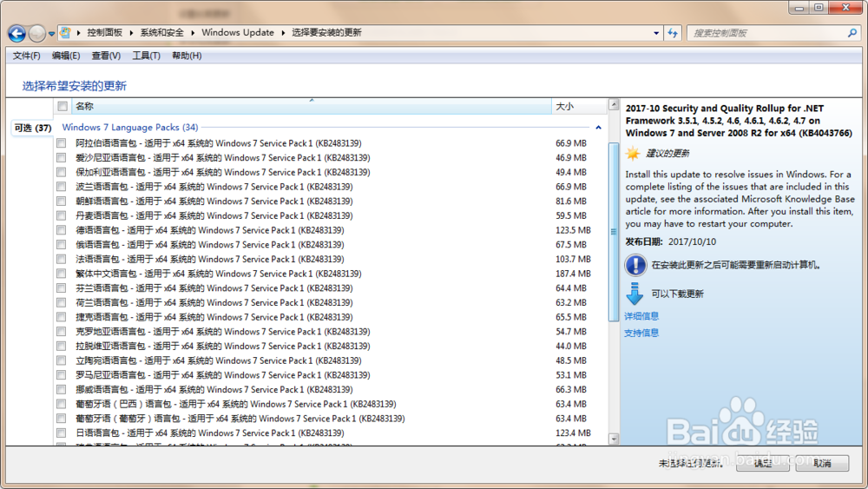The height and width of the screenshot is (489, 868).
Task: Check the 爱沙尼亚语语言包 update
Action: [62, 157]
